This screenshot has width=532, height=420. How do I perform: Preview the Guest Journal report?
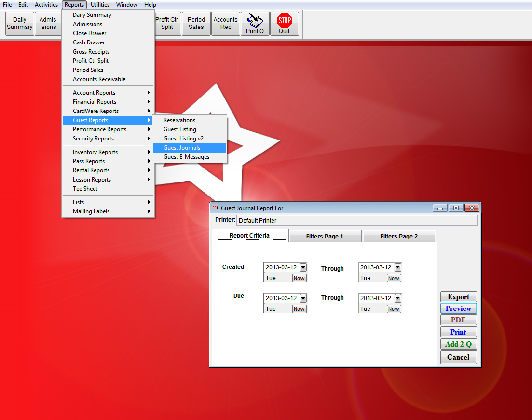pyautogui.click(x=458, y=308)
